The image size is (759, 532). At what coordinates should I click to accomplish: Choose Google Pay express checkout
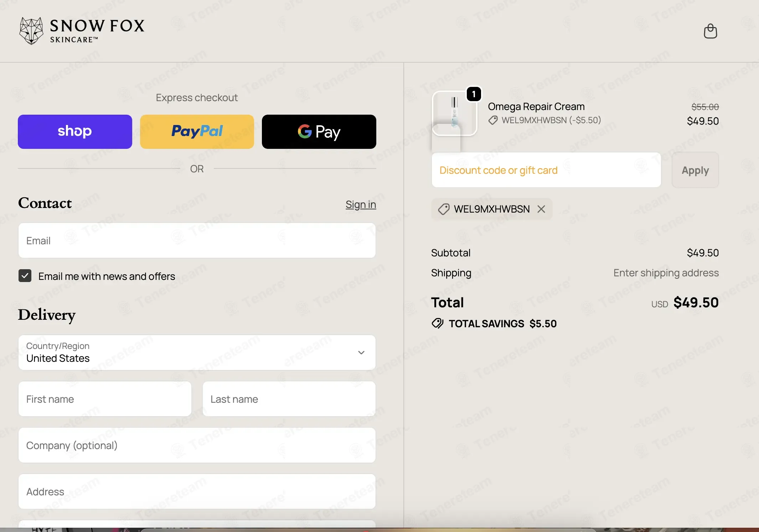[x=319, y=132]
